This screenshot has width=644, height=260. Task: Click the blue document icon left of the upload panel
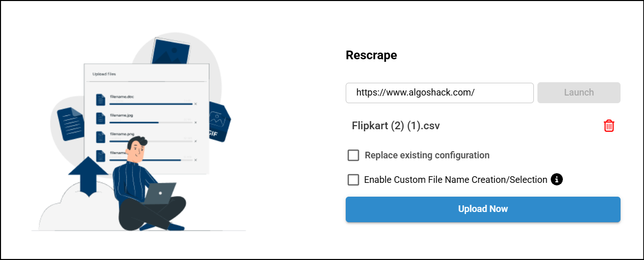[x=70, y=124]
